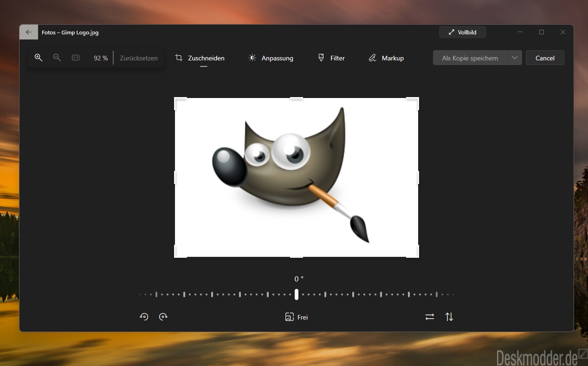The image size is (588, 366).
Task: Click Als Kopie speichern button
Action: (470, 58)
